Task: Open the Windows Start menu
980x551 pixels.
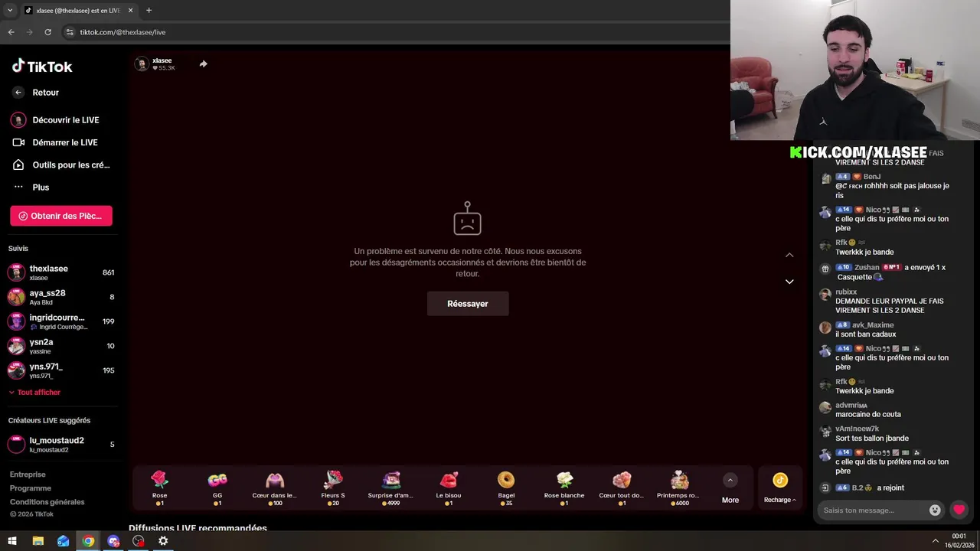Action: pyautogui.click(x=12, y=541)
